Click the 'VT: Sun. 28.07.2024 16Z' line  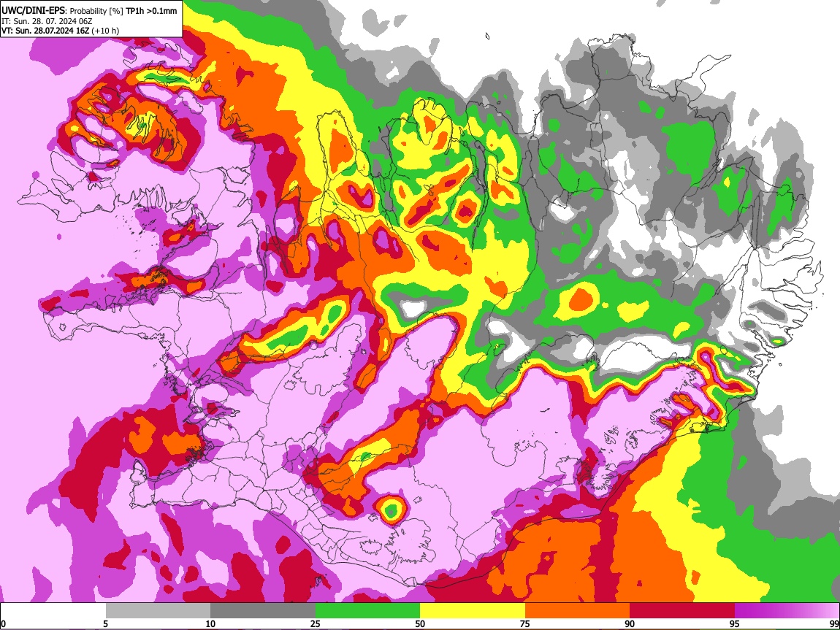(45, 31)
